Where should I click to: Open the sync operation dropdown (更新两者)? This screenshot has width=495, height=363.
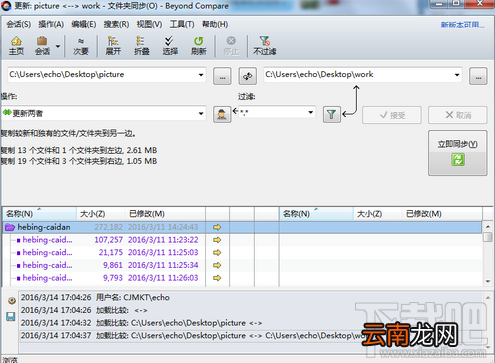click(104, 113)
